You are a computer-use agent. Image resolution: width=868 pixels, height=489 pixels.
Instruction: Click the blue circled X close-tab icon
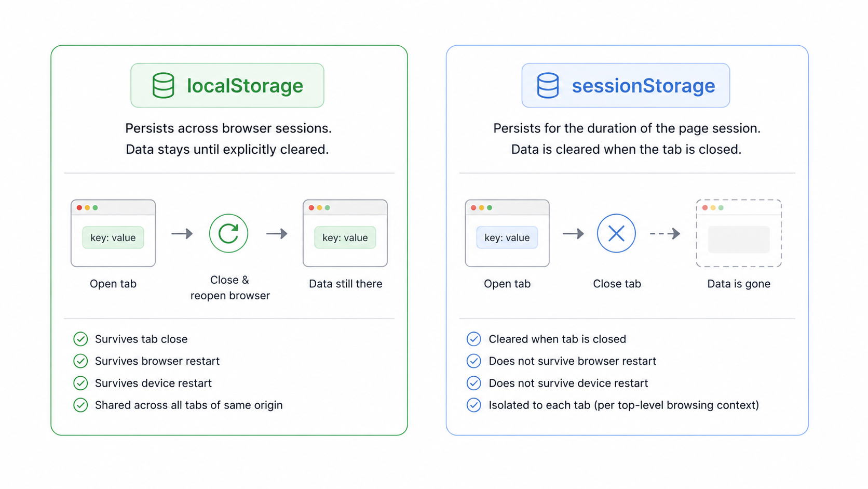(616, 233)
